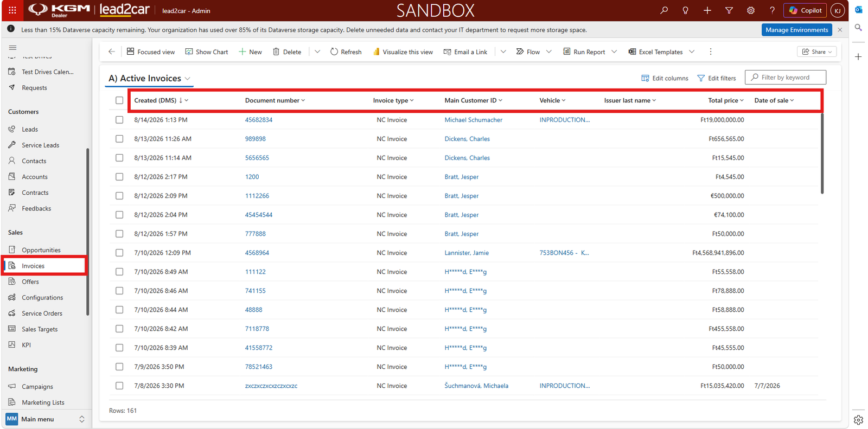Toggle the select-all rows checkbox
This screenshot has width=868, height=429.
[x=119, y=100]
